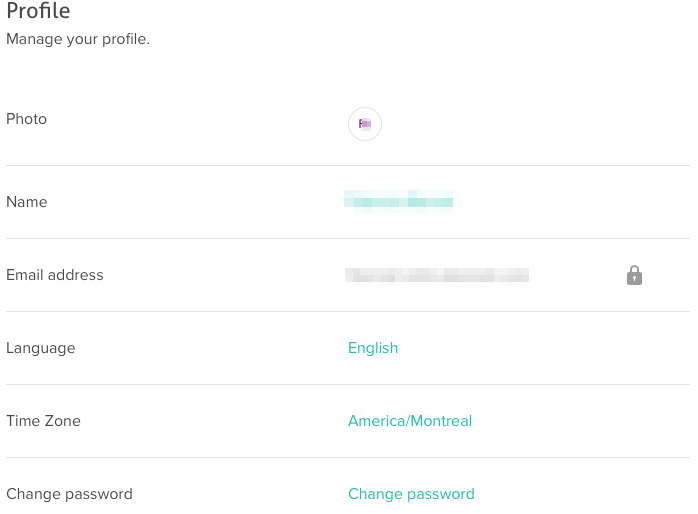This screenshot has height=514, width=698.
Task: Click the divider line below the Photo row
Action: pyautogui.click(x=348, y=165)
